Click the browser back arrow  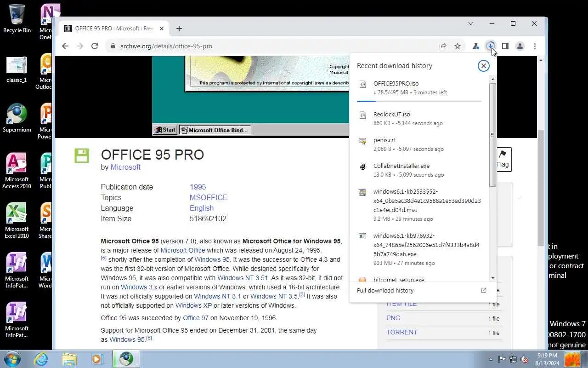click(65, 46)
